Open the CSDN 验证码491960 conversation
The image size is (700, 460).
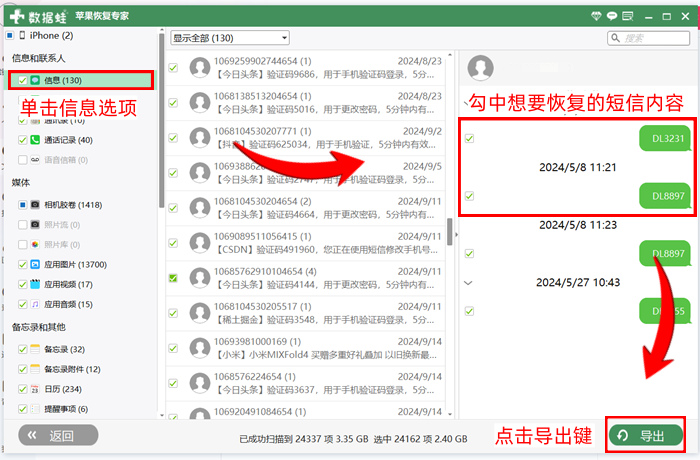click(x=305, y=243)
